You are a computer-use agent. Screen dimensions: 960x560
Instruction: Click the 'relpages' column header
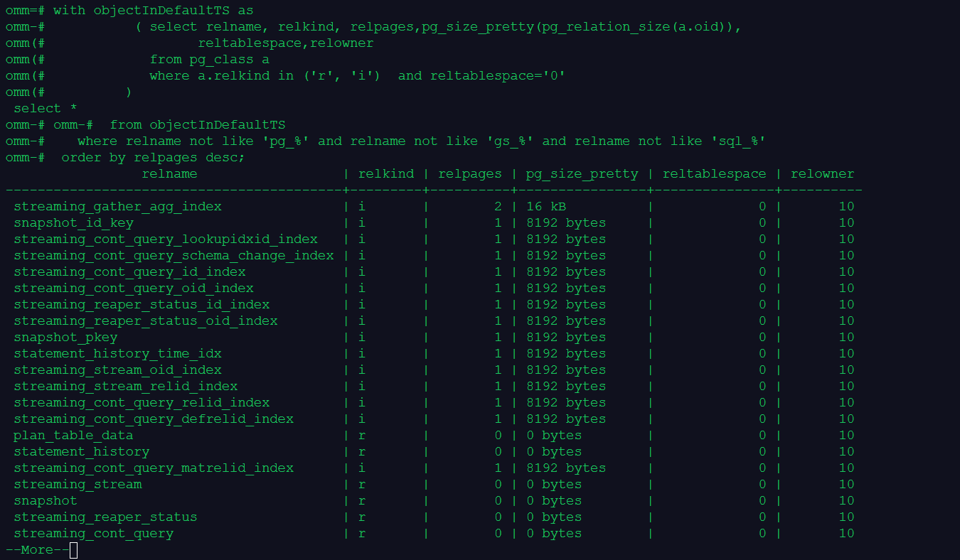pyautogui.click(x=470, y=173)
